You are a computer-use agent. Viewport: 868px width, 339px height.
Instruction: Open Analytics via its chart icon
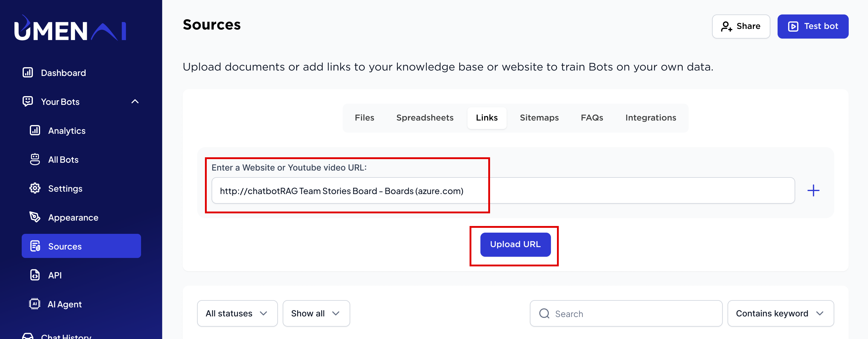pos(35,130)
